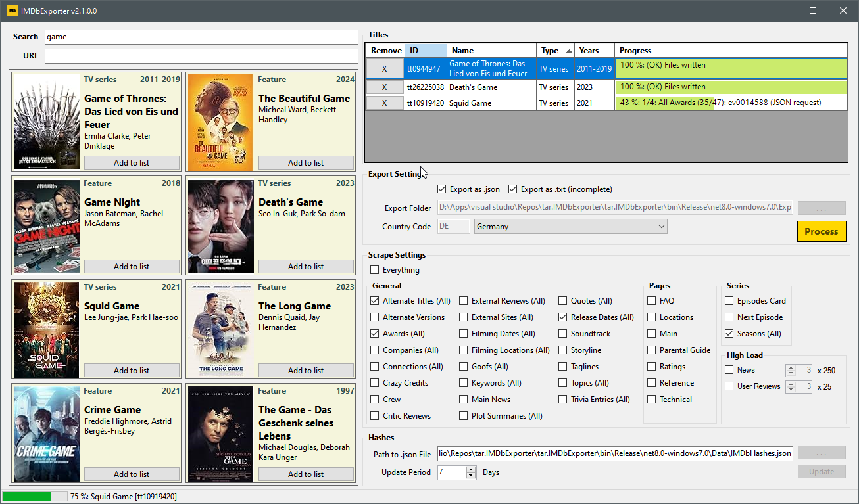Click Death's Game 100% progress cell
The height and width of the screenshot is (504, 859).
(731, 87)
